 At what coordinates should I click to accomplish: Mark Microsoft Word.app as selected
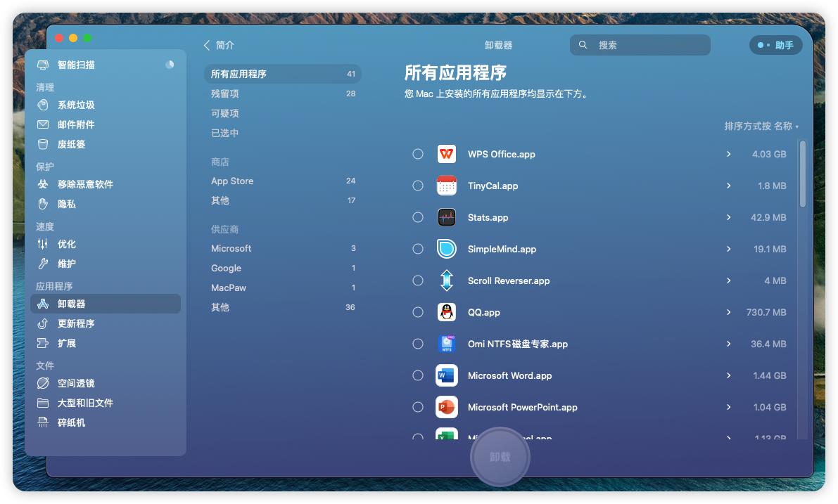tap(418, 375)
